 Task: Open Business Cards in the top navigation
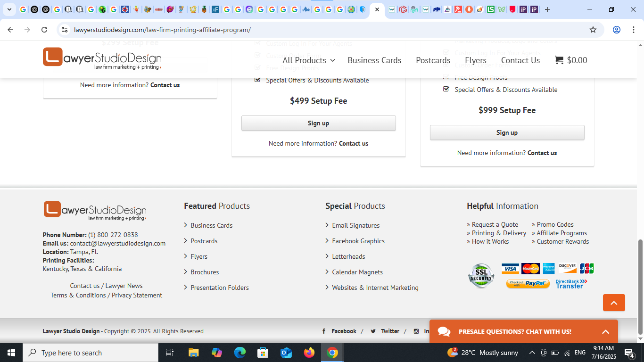[x=374, y=60]
